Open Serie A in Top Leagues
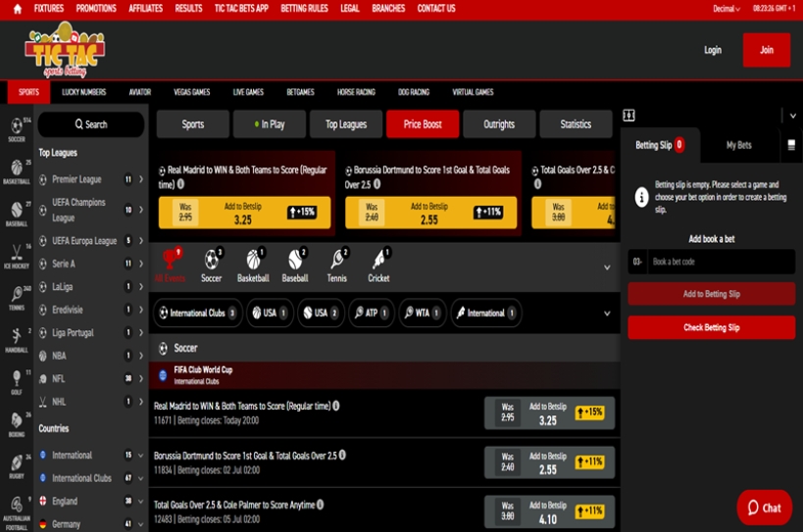 pos(91,264)
